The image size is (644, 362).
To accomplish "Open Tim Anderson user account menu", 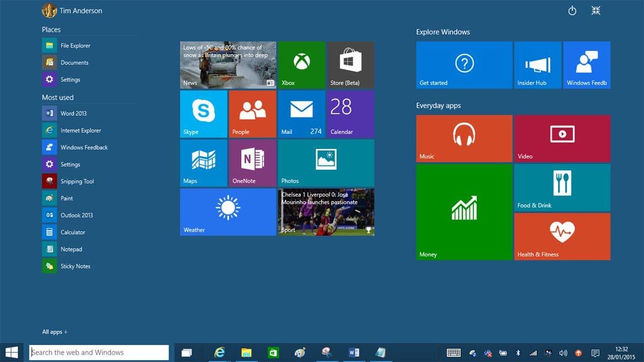I will coord(72,11).
